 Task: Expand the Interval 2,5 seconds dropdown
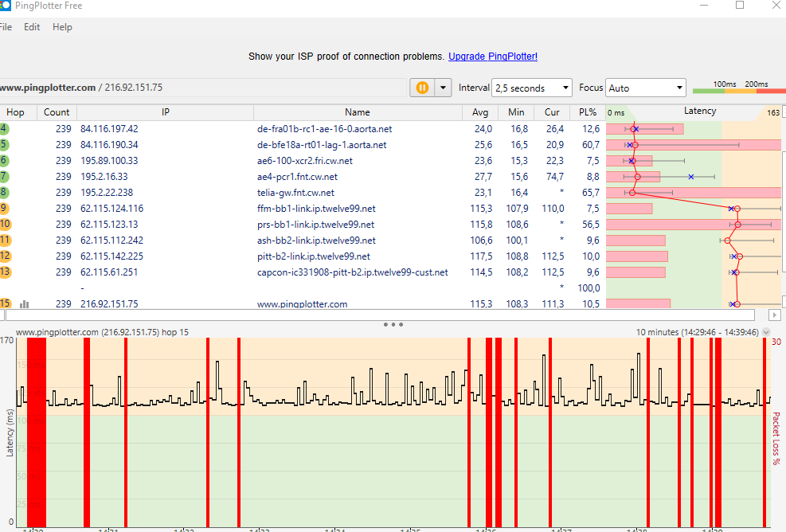tap(532, 88)
